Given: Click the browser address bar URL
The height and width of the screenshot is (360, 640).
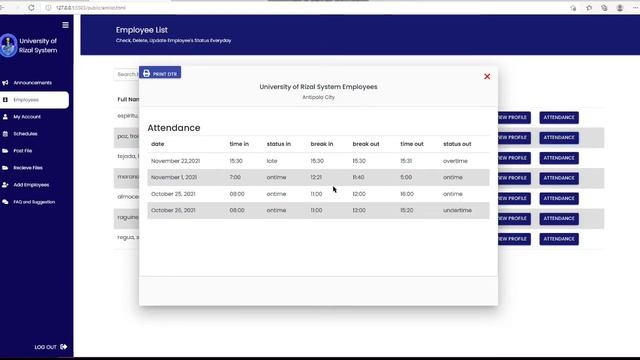Looking at the screenshot, I should (91, 8).
